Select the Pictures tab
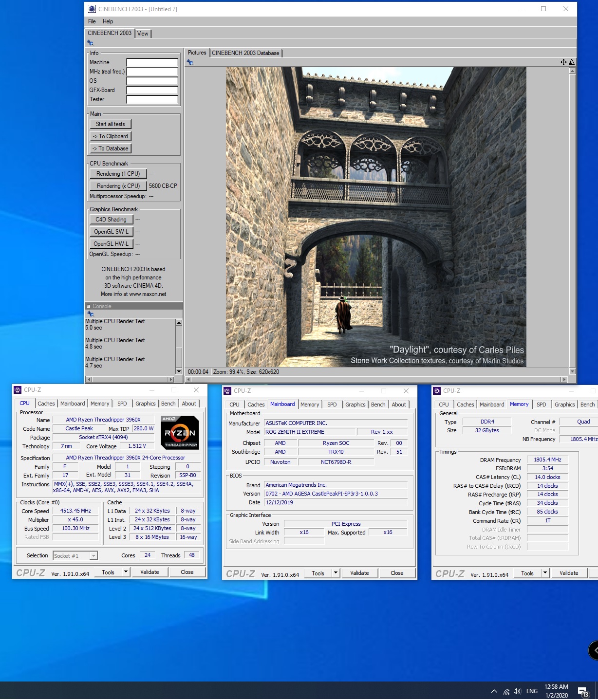Image resolution: width=598 pixels, height=700 pixels. 197,53
